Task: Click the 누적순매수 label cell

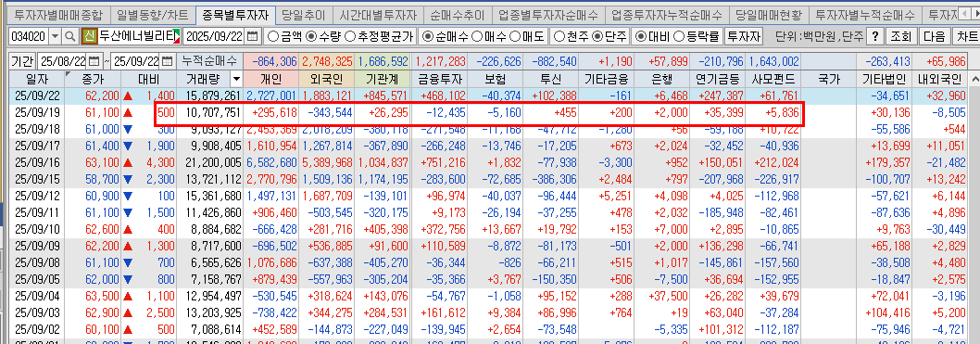Action: coord(209,61)
